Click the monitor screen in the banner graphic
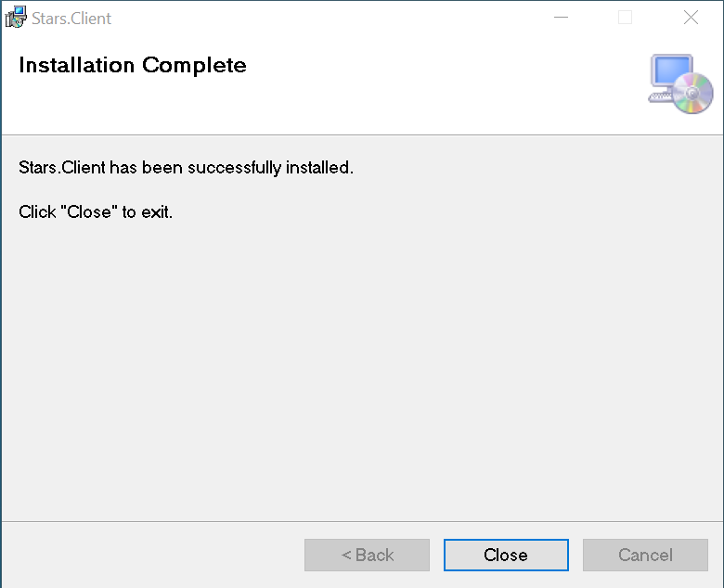The image size is (724, 588). click(x=669, y=72)
